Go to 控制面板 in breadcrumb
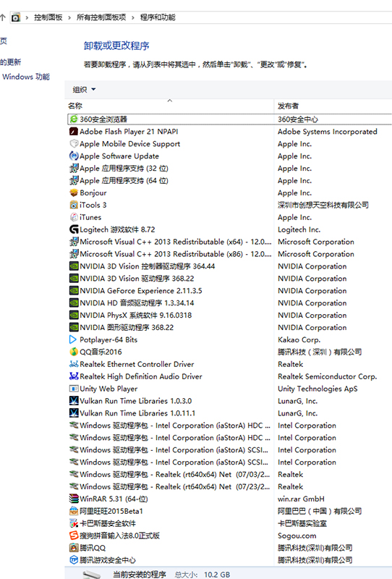This screenshot has height=579, width=392. 48,17
